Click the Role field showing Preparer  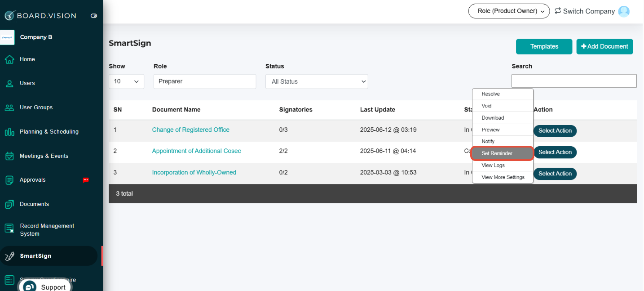point(205,81)
